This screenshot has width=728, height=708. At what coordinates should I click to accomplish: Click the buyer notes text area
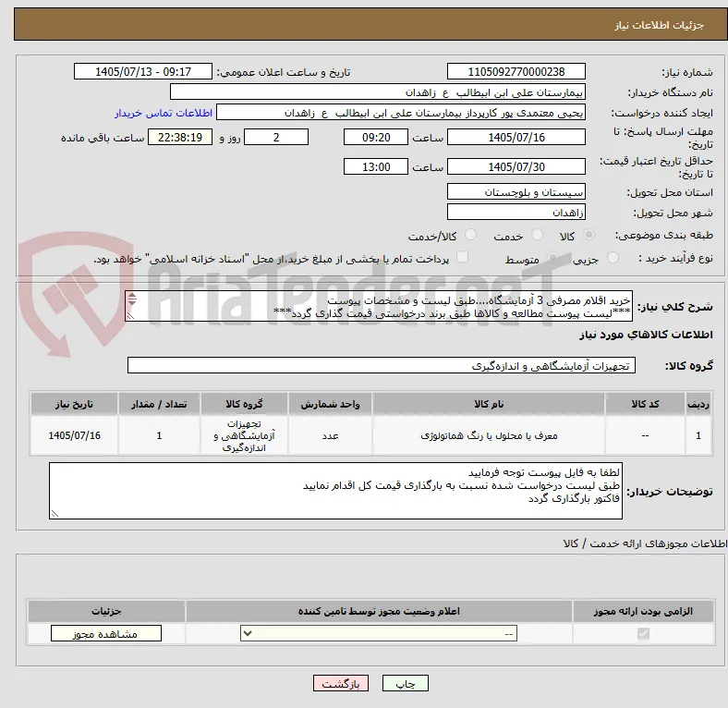[x=335, y=491]
